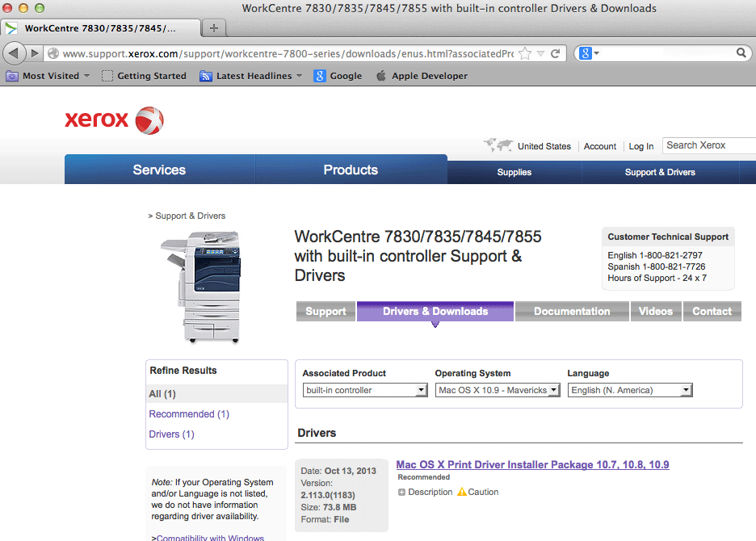Image resolution: width=756 pixels, height=541 pixels.
Task: Click the Caution warning icon
Action: coord(462,492)
